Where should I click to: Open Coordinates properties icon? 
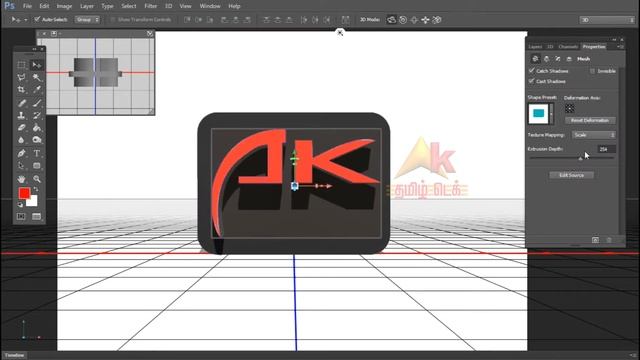point(569,59)
